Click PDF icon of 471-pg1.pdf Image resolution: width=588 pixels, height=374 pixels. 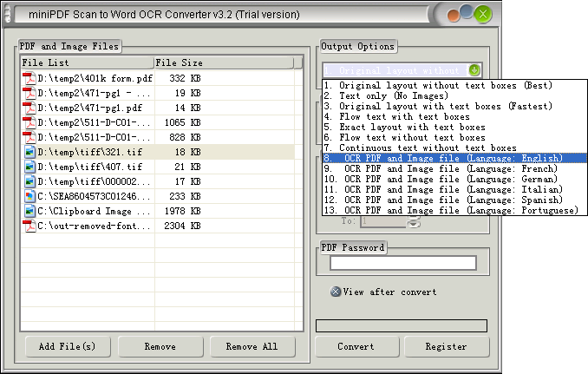point(29,108)
